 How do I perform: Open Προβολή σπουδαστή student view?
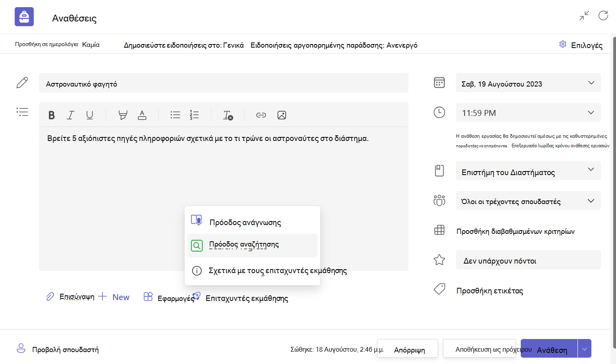tap(58, 349)
